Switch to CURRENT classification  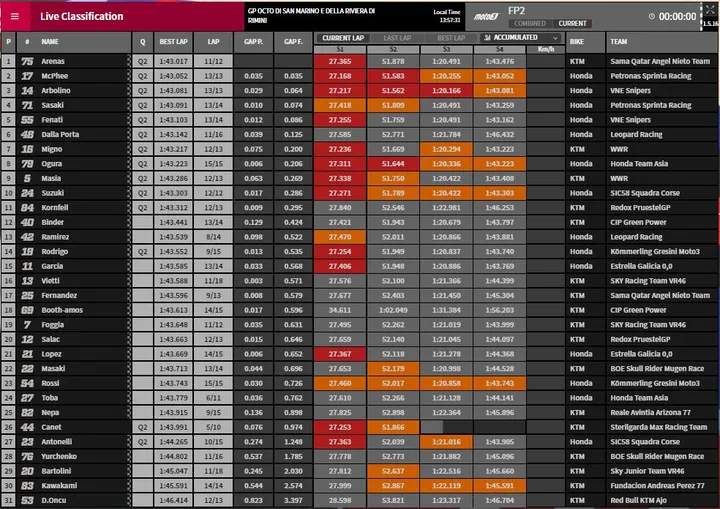coord(572,23)
